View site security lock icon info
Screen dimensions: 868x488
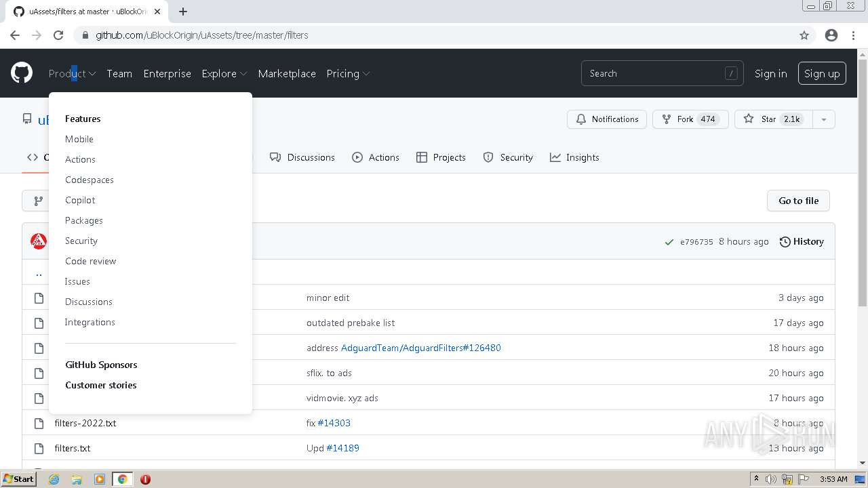coord(85,35)
